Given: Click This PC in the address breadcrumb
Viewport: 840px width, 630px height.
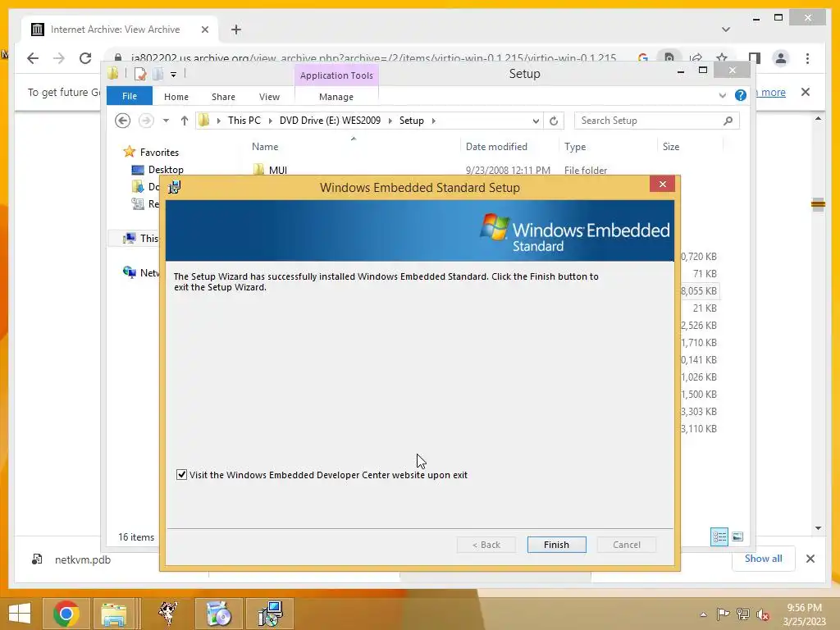Looking at the screenshot, I should click(244, 121).
